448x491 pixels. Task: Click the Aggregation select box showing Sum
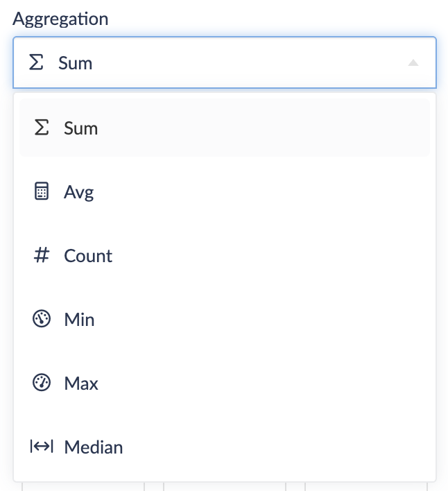point(224,63)
